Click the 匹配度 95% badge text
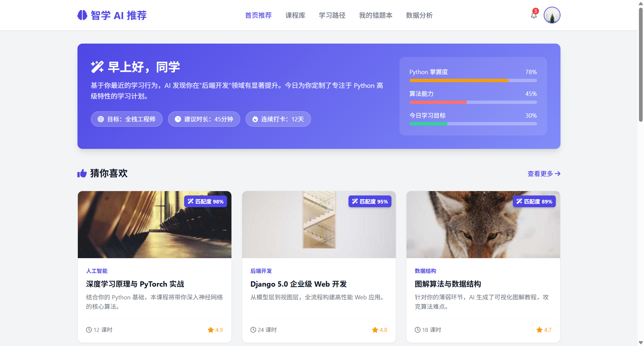The width and height of the screenshot is (644, 346). tap(374, 201)
